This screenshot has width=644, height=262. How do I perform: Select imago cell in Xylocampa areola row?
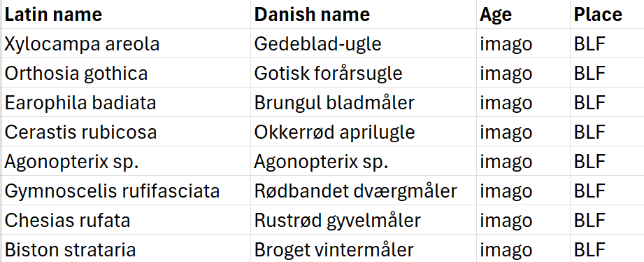pos(523,43)
